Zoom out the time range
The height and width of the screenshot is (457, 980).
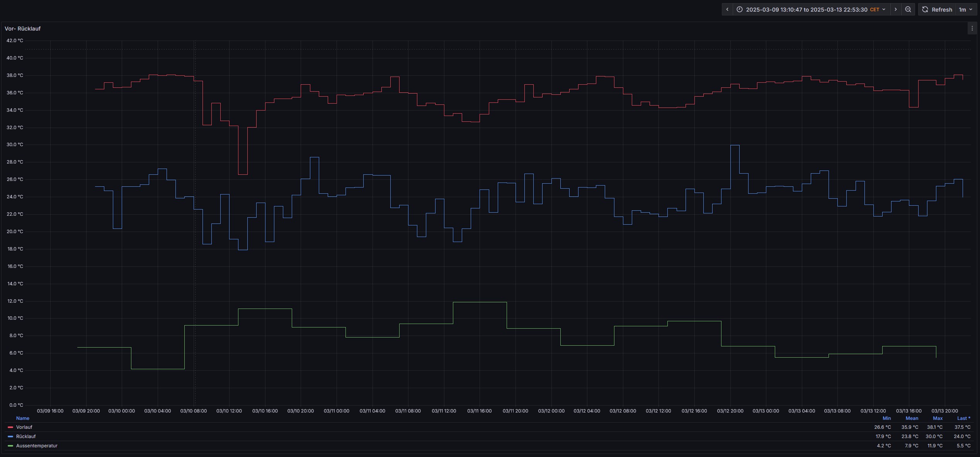click(908, 10)
